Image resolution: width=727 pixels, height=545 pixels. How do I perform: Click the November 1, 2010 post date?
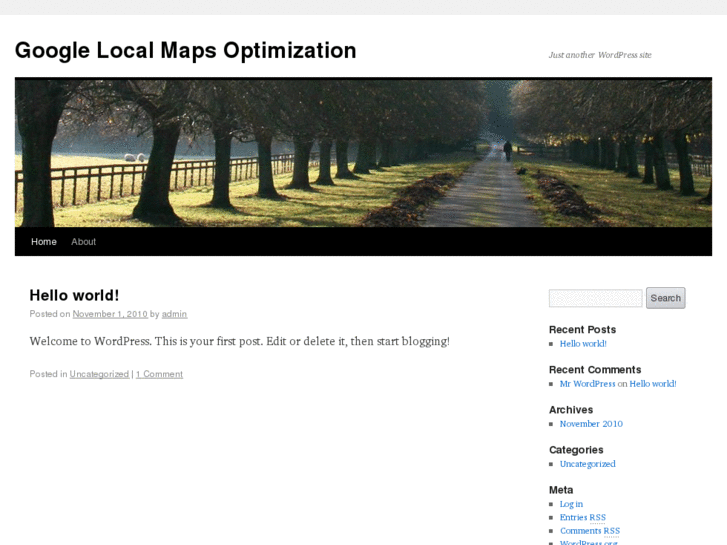pos(110,314)
